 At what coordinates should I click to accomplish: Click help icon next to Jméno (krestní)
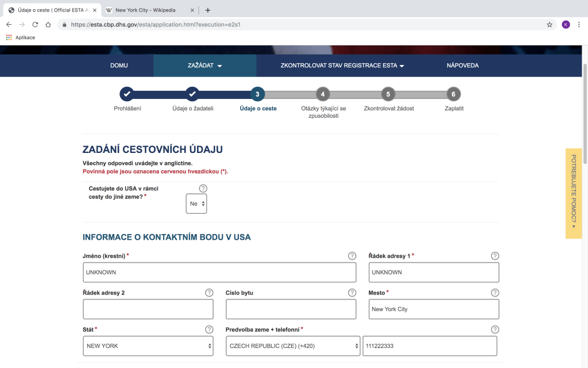(352, 256)
